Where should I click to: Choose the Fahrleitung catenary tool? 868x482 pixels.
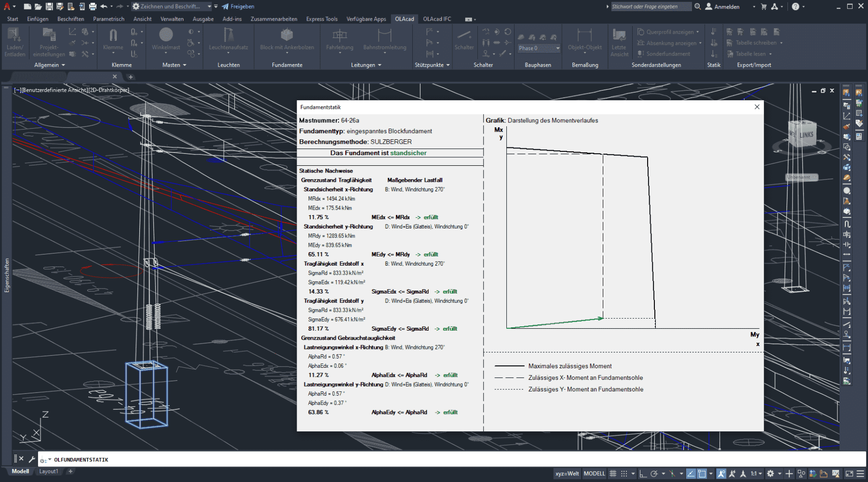click(x=339, y=39)
